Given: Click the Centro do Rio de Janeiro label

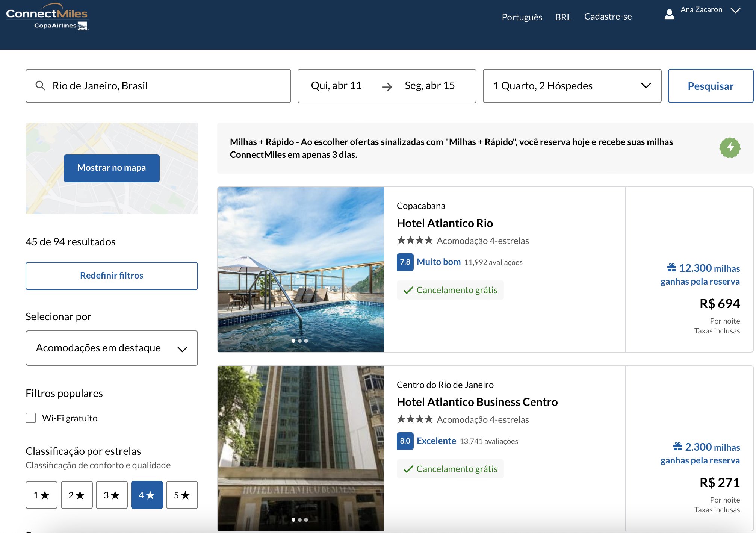Looking at the screenshot, I should pyautogui.click(x=445, y=385).
